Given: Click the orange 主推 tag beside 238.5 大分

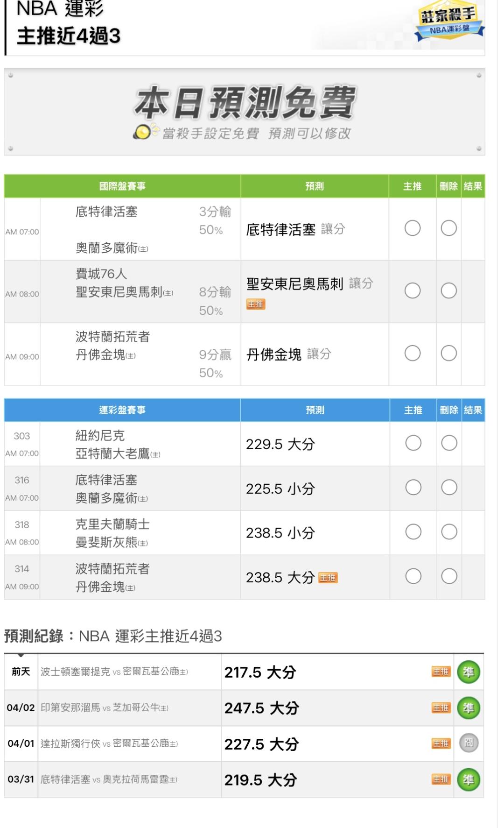Looking at the screenshot, I should (x=328, y=578).
